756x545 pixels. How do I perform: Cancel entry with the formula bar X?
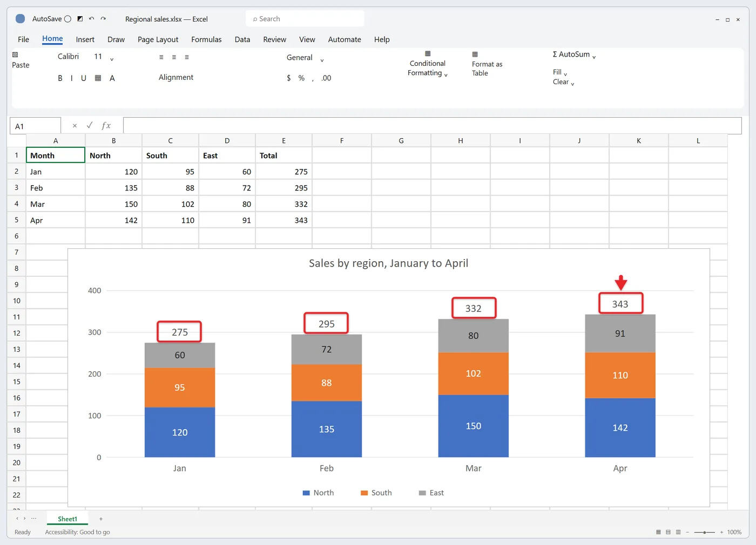pyautogui.click(x=75, y=126)
